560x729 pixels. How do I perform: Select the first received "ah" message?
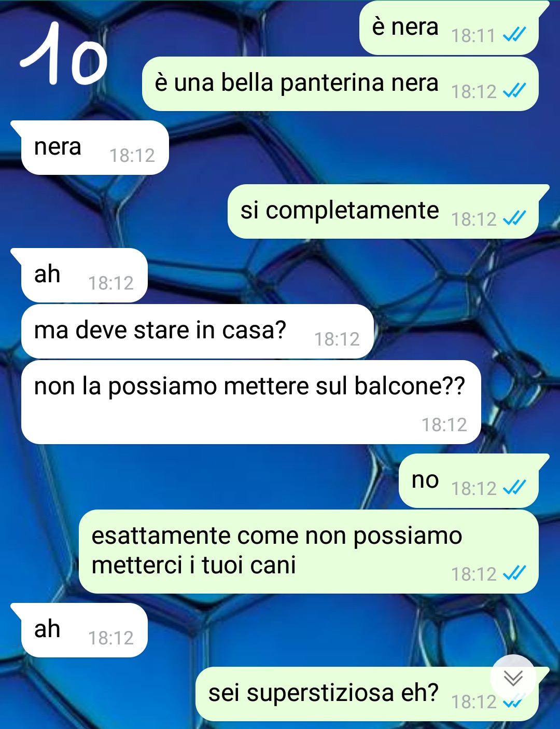tap(84, 276)
